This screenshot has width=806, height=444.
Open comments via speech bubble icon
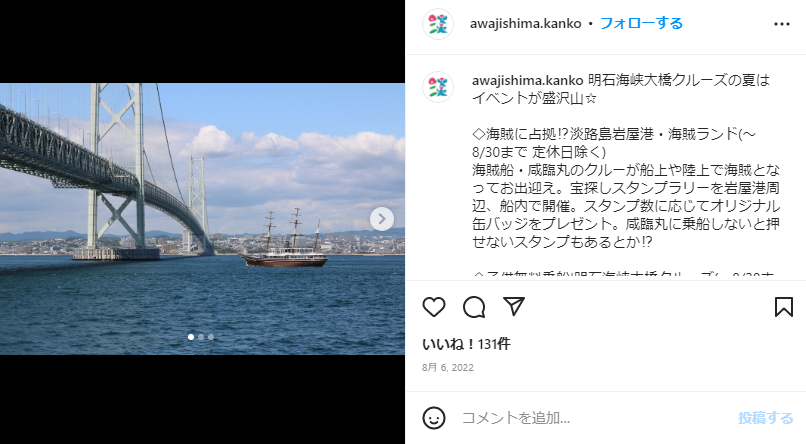tap(474, 307)
